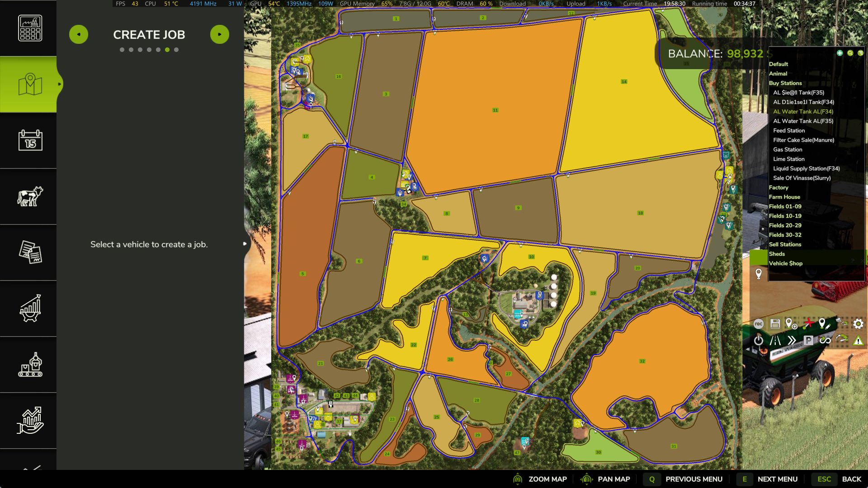Expand Fields 01-09 group
Screen dimensions: 868x488
click(785, 206)
